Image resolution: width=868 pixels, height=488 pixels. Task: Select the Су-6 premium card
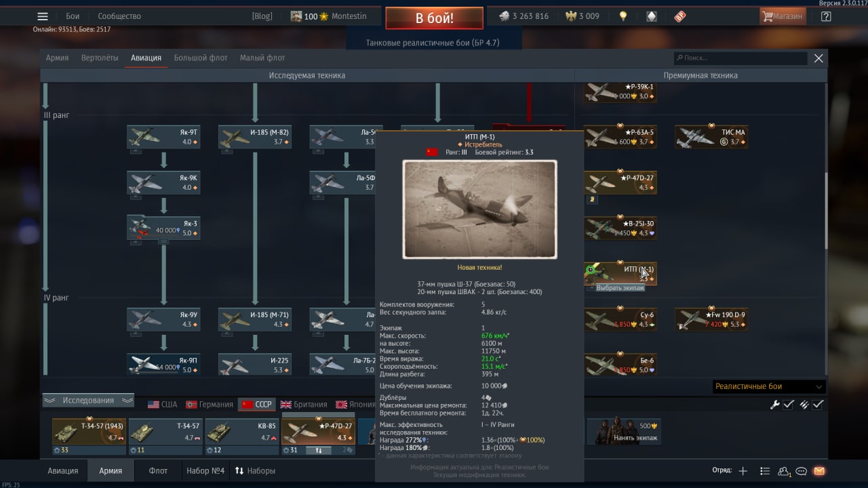[x=620, y=319]
